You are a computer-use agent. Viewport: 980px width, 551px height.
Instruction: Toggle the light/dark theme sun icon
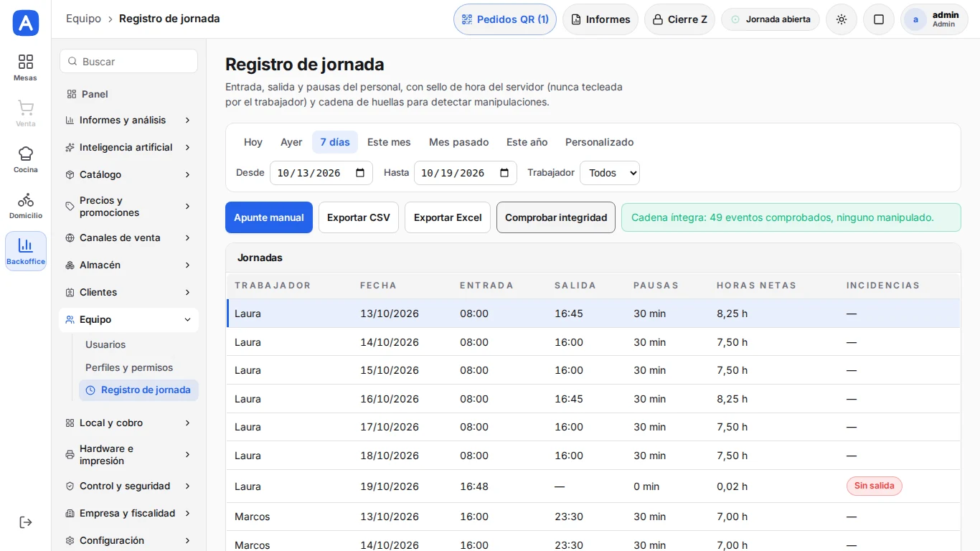tap(842, 19)
